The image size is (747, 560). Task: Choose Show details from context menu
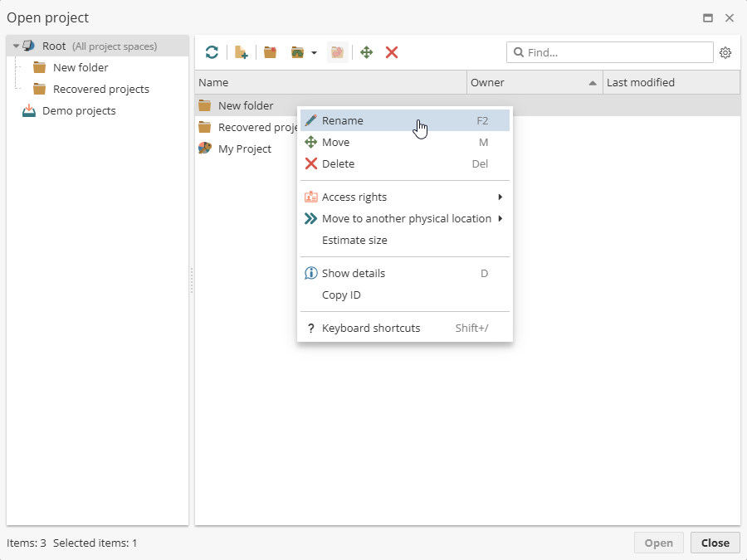(354, 274)
